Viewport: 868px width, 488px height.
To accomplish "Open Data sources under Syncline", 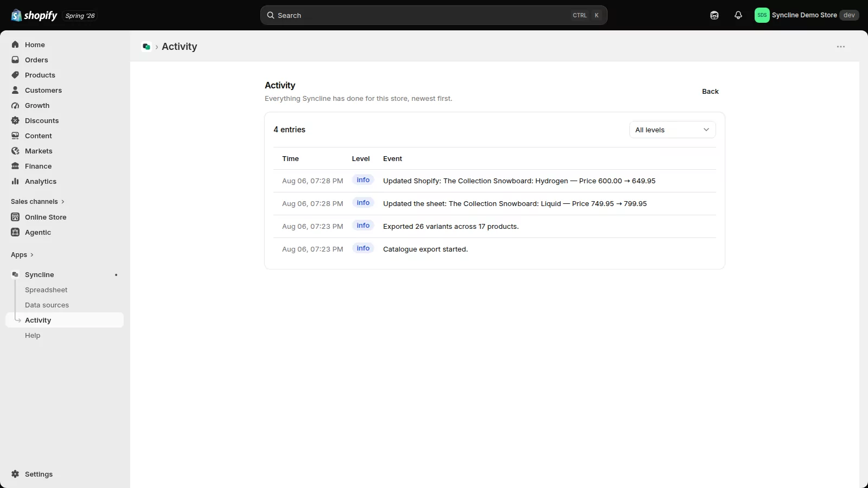I will tap(47, 305).
